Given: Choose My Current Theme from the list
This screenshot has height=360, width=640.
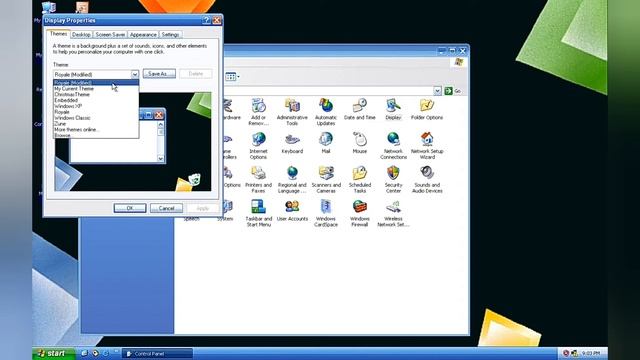Looking at the screenshot, I should pyautogui.click(x=96, y=89).
